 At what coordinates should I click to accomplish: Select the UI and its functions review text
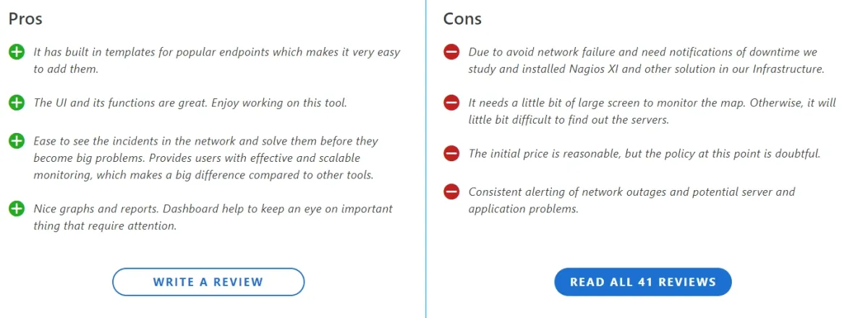[190, 103]
